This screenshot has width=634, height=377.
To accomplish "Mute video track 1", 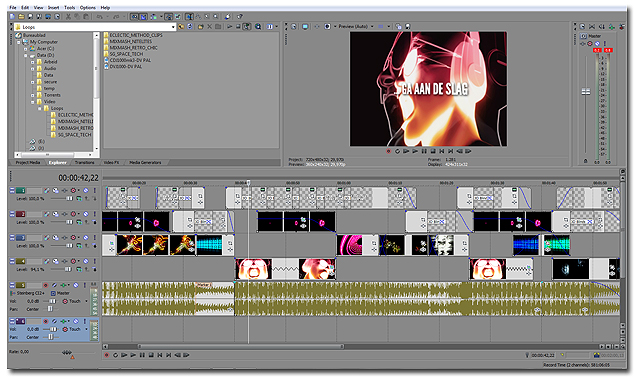I will pos(86,190).
